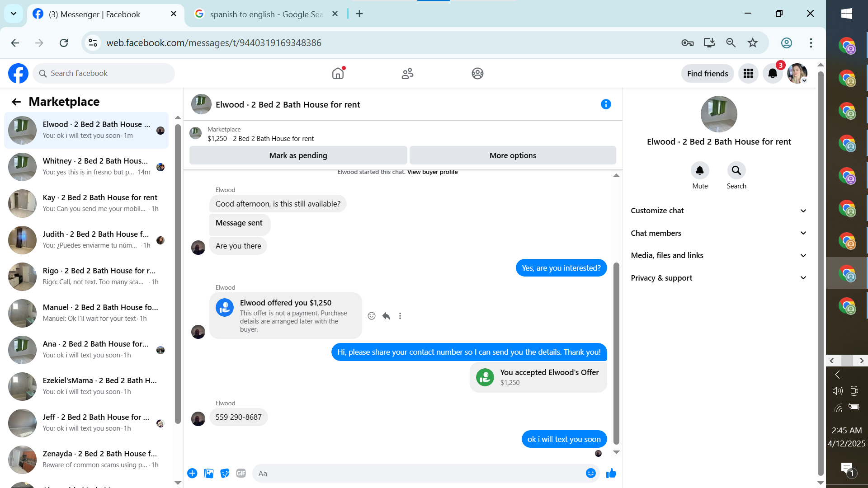Click the More options button
The height and width of the screenshot is (488, 868).
click(513, 155)
